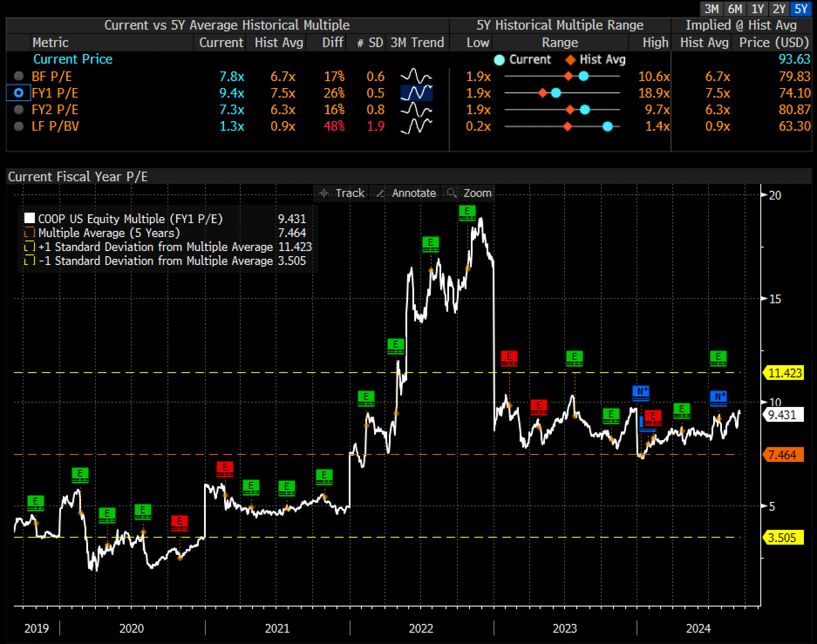Click the first red E marker in 2023
817x644 pixels.
[x=509, y=359]
